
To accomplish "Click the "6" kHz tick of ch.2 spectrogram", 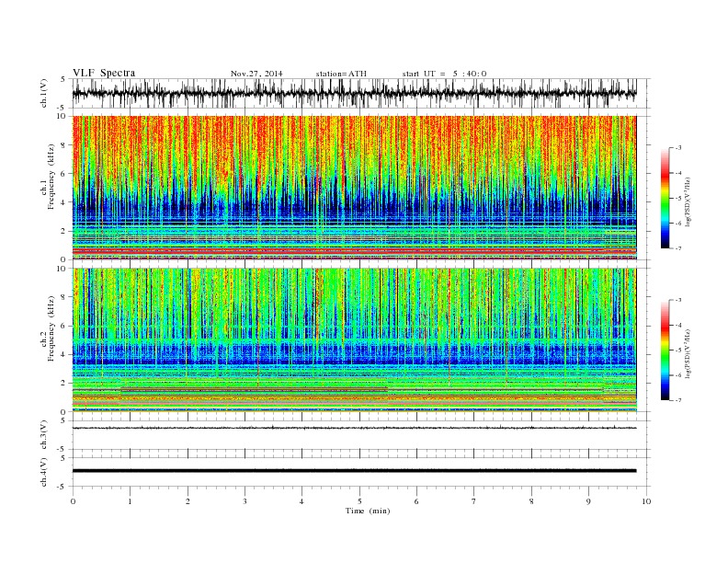I will [x=64, y=326].
